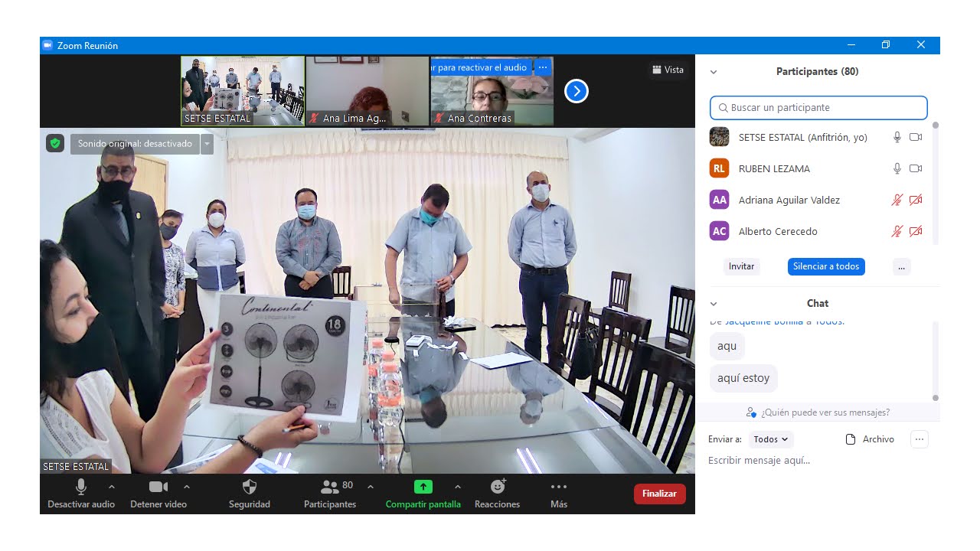Click the 'aquí estoy' chat message
Screen dimensions: 980x551
click(743, 378)
